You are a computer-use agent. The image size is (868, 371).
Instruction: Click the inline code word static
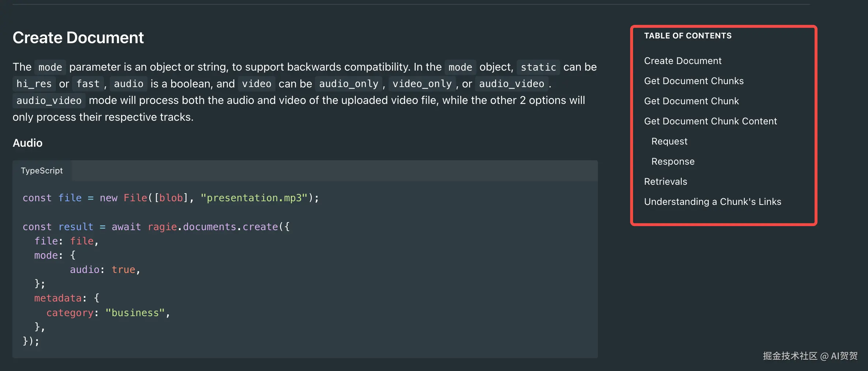(x=538, y=67)
